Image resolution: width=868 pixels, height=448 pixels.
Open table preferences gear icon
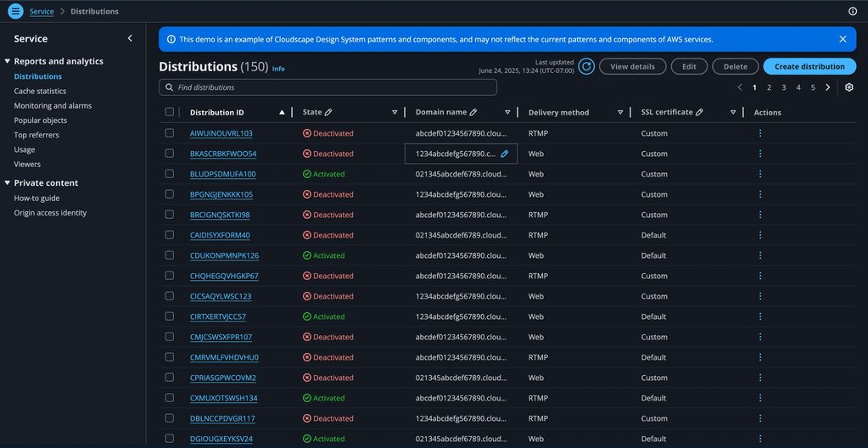[x=848, y=87]
